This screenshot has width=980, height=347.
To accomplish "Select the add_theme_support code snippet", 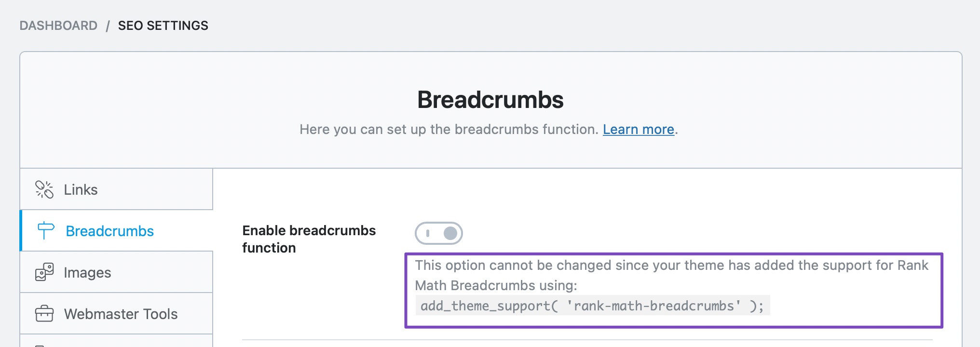I will 594,305.
